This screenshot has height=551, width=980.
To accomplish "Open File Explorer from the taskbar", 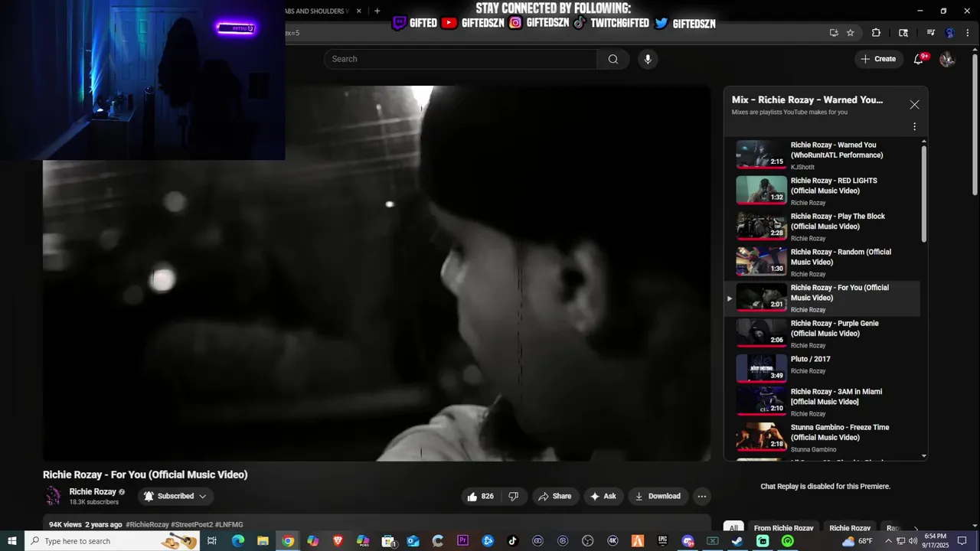I will coord(263,541).
